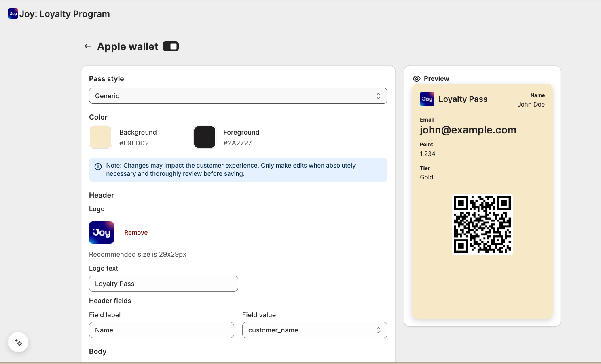Click the Background hex value #F9EDD2
The image size is (601, 364).
coord(134,143)
